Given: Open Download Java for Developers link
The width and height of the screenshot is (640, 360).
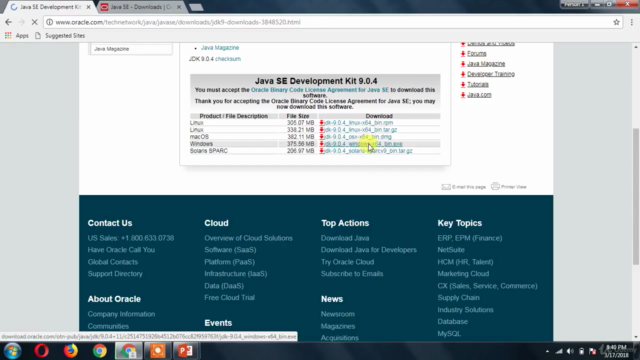Looking at the screenshot, I should pyautogui.click(x=369, y=250).
